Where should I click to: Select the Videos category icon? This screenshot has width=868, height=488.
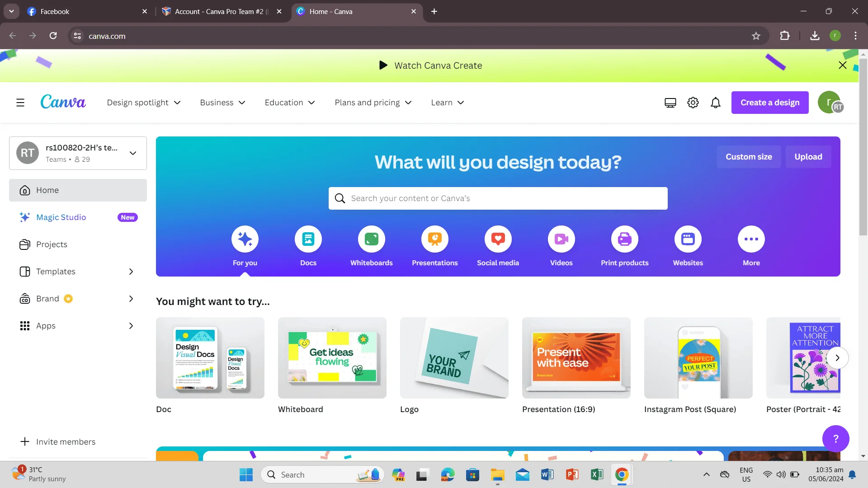pos(561,239)
